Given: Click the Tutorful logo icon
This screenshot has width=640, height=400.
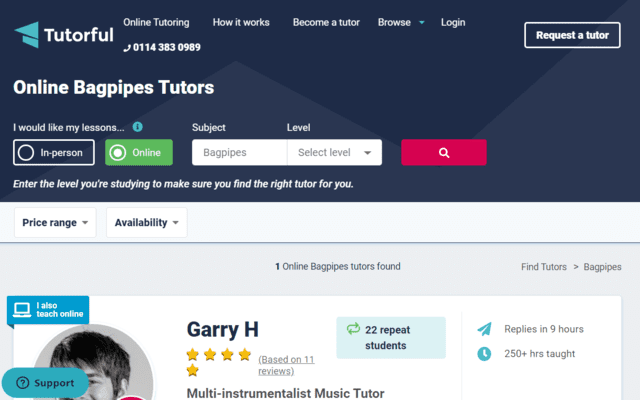Looking at the screenshot, I should pyautogui.click(x=27, y=35).
